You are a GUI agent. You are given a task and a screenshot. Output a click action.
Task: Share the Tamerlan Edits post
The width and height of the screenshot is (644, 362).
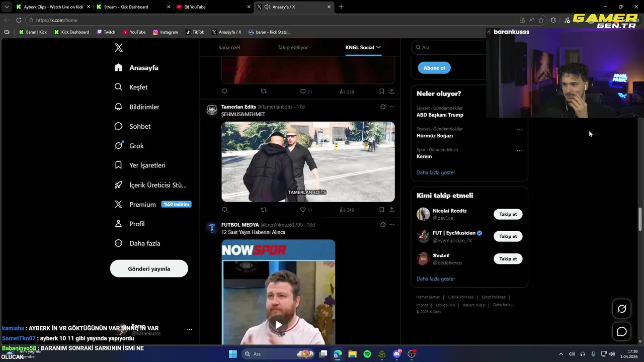392,210
